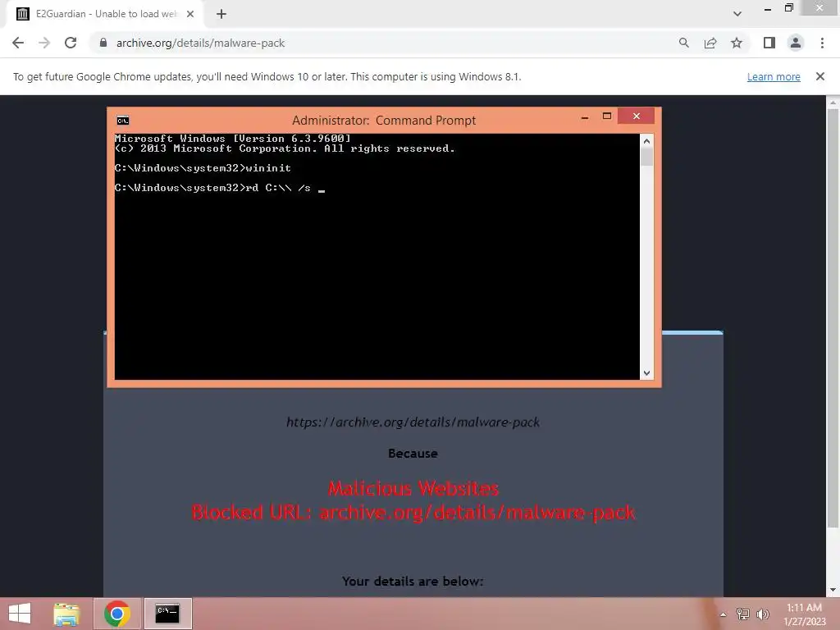Click 'Your details are below' heading
Image resolution: width=840 pixels, height=630 pixels.
click(x=413, y=582)
